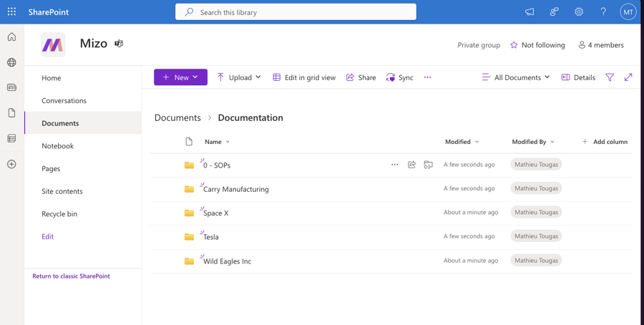This screenshot has width=644, height=325.
Task: Open the Teams icon beside Mizo
Action: (119, 43)
